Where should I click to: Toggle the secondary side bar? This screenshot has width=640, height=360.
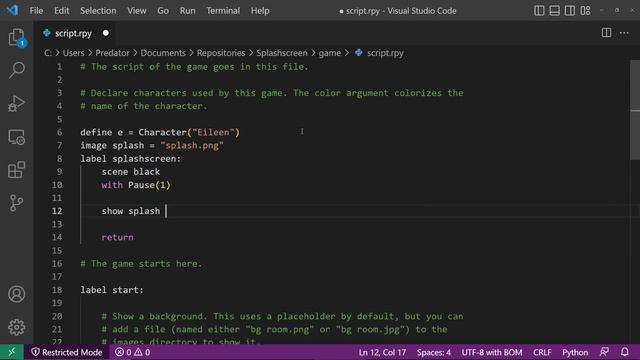[x=570, y=11]
